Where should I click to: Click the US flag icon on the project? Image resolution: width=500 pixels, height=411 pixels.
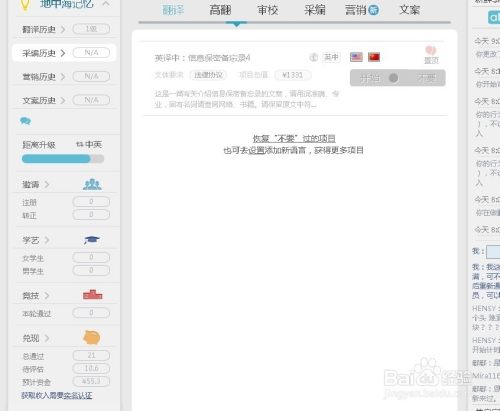(356, 57)
